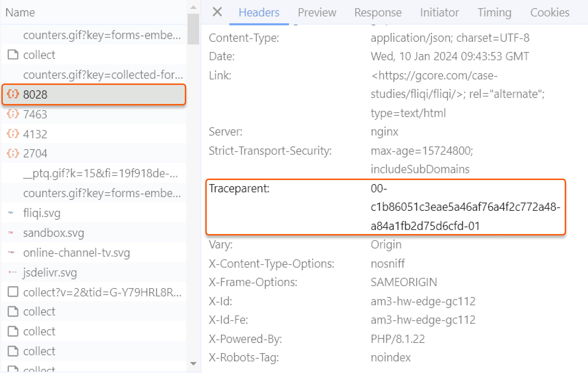Open the Response tab
The width and height of the screenshot is (588, 373).
click(x=378, y=12)
